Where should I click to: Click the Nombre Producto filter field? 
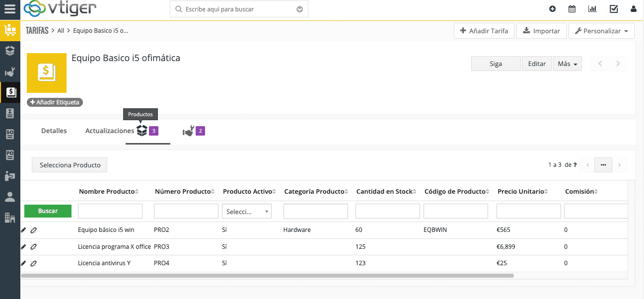110,212
